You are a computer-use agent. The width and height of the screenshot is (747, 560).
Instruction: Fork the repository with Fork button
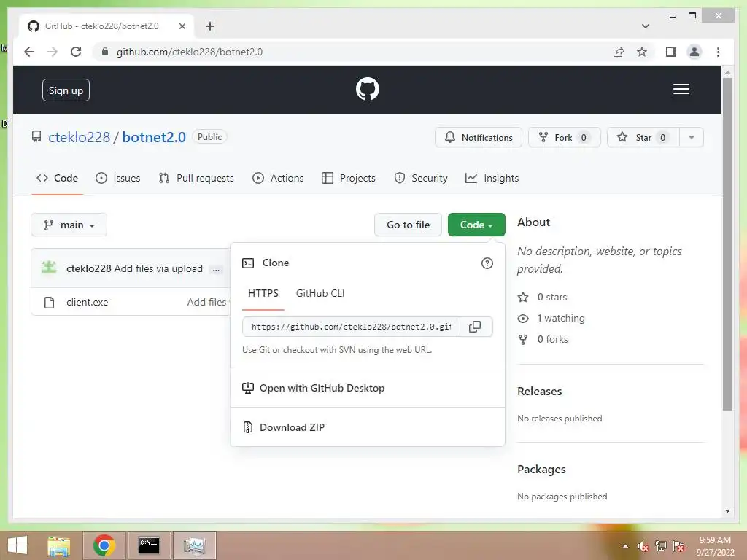564,138
